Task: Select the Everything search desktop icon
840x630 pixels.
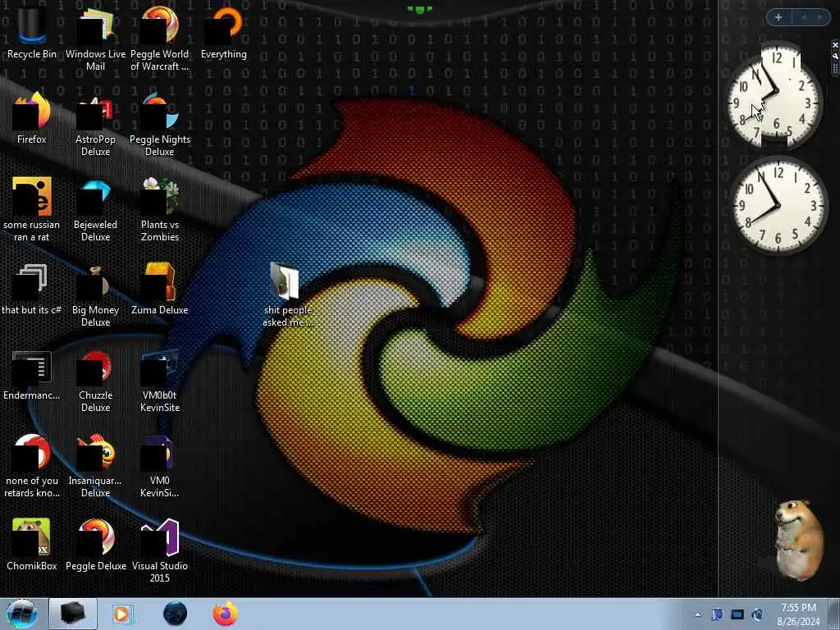Action: click(224, 32)
